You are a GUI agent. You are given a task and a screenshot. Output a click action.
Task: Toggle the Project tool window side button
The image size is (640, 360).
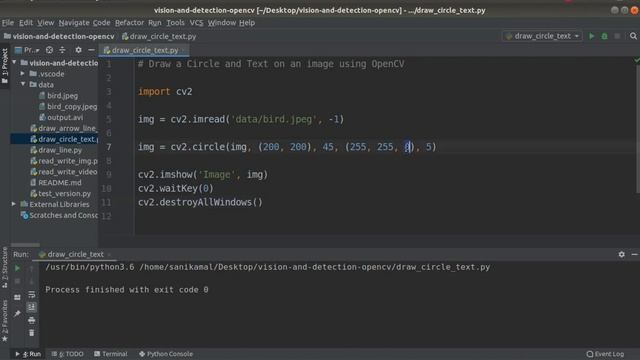(4, 66)
